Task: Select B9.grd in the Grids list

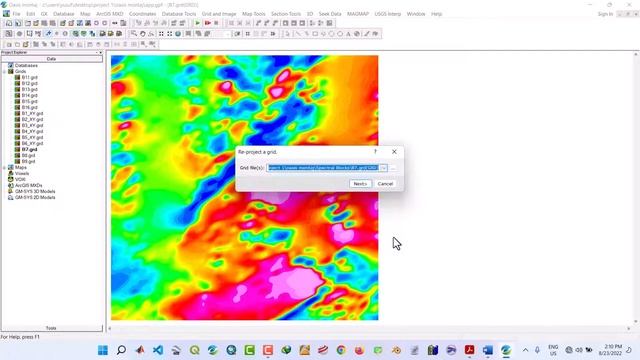Action: (x=28, y=161)
